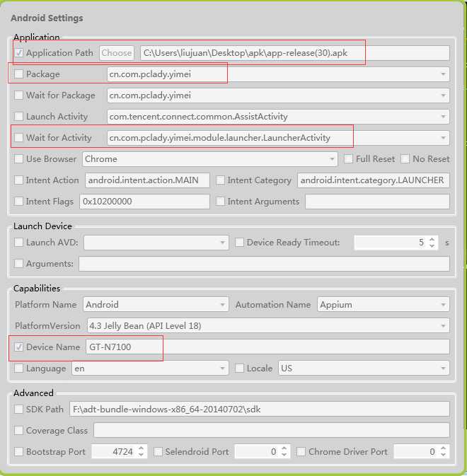Decrease Chrome Driver Port down arrow

tap(443, 455)
